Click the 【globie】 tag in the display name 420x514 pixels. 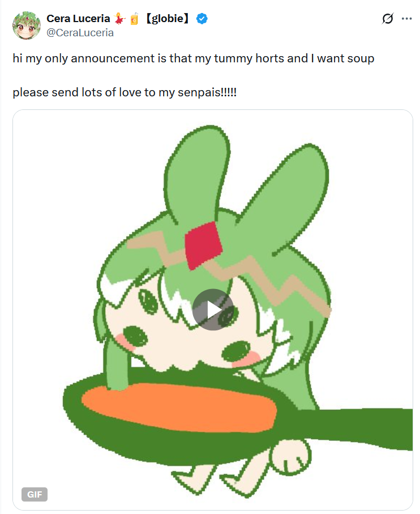tap(167, 19)
